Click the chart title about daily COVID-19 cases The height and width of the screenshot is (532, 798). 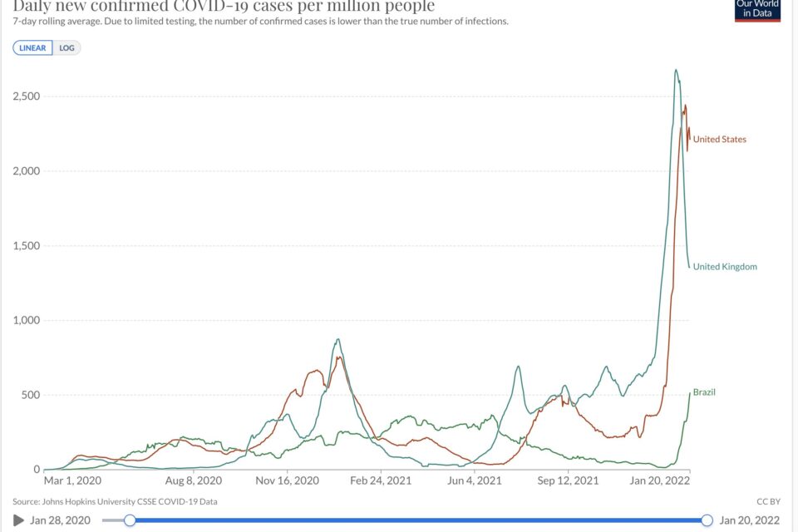click(x=224, y=7)
